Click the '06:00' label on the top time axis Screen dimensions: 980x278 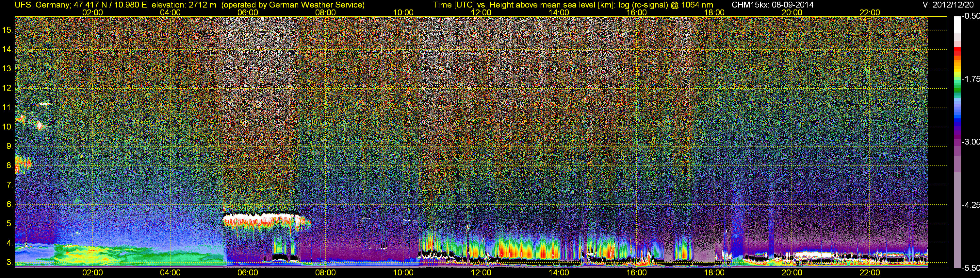pos(248,12)
